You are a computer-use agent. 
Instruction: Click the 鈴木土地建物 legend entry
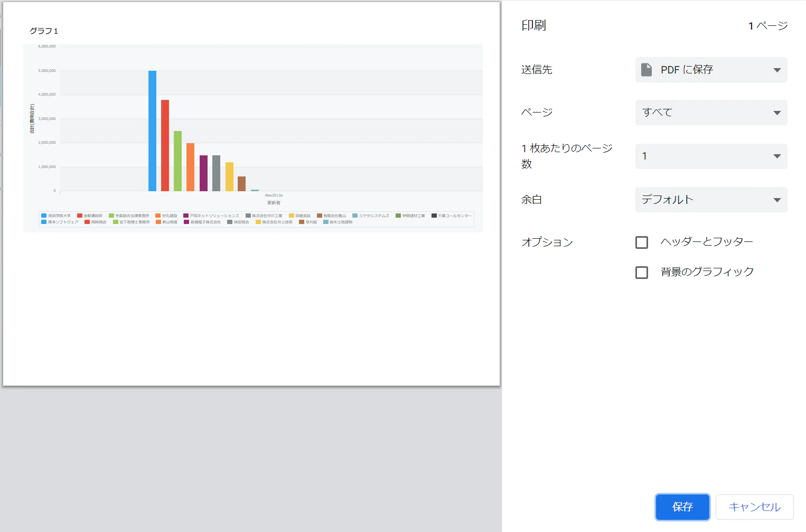pyautogui.click(x=338, y=222)
